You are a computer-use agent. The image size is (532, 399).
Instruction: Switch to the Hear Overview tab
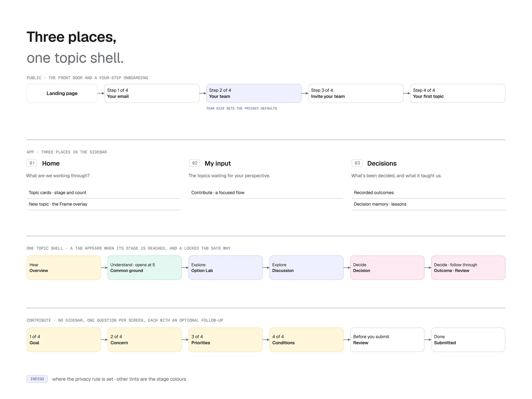tap(64, 268)
